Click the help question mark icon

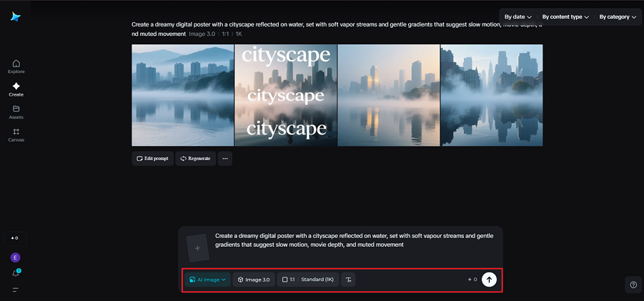tap(633, 285)
